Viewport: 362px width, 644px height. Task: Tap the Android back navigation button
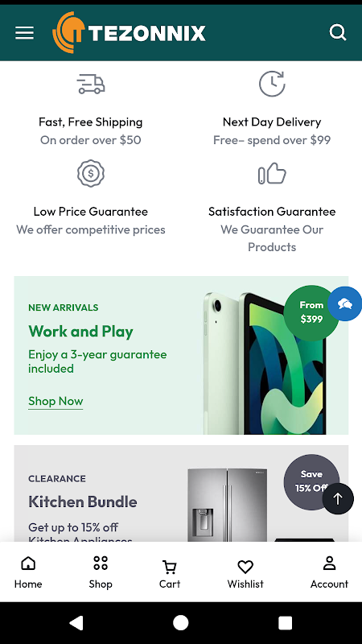click(76, 623)
